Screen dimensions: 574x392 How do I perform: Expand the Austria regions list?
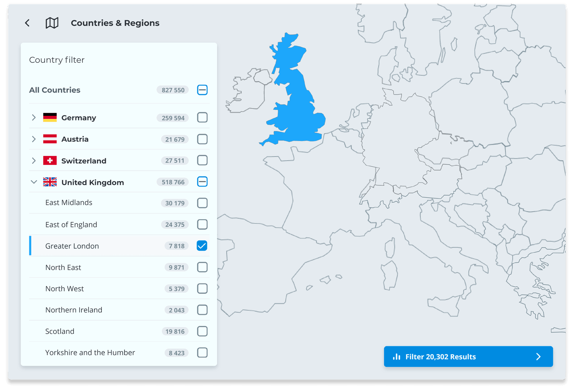click(x=34, y=139)
